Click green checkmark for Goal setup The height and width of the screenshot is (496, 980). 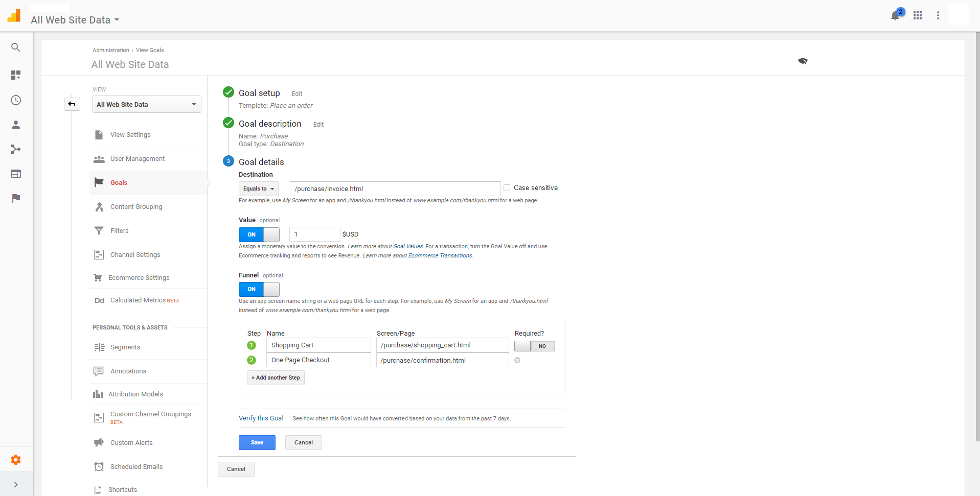point(229,92)
